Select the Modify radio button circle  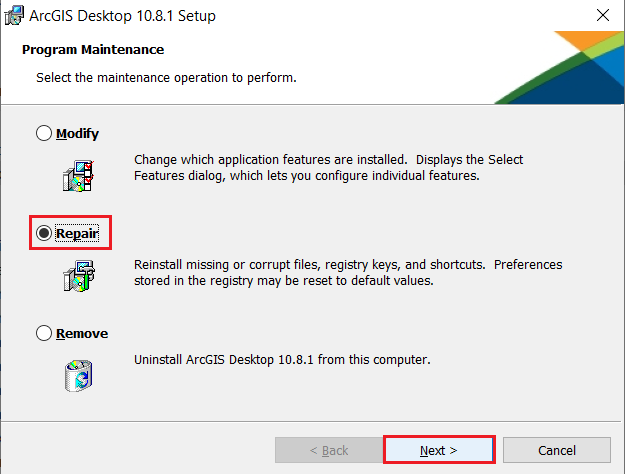point(44,133)
